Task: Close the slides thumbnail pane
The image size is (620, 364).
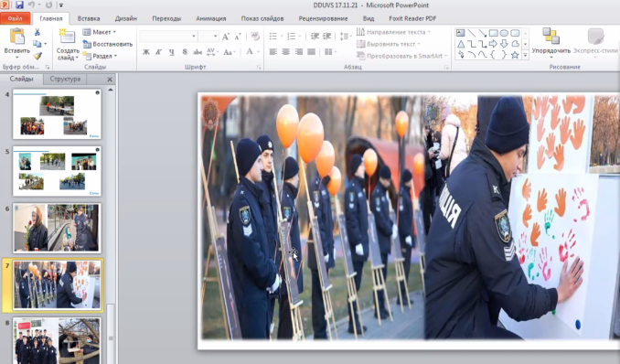Action: [110, 80]
